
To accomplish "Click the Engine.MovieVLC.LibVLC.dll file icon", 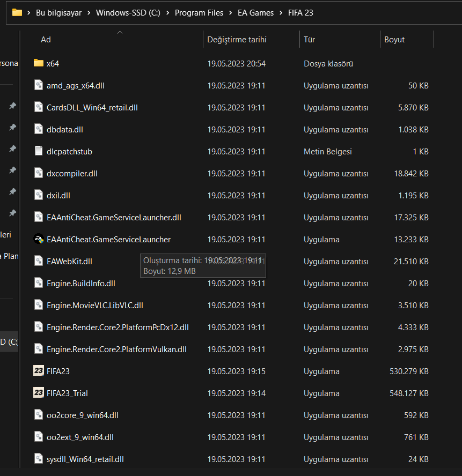I will (x=39, y=305).
